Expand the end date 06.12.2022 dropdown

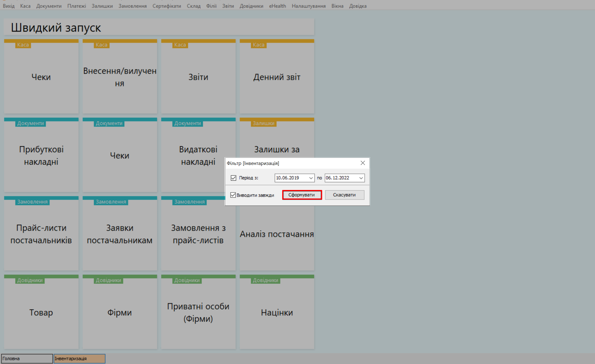pos(361,178)
